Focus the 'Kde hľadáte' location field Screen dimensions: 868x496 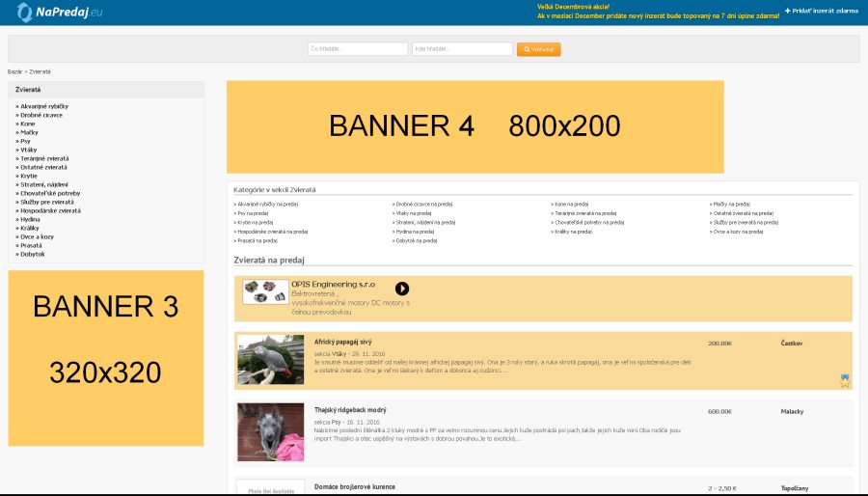pyautogui.click(x=462, y=48)
